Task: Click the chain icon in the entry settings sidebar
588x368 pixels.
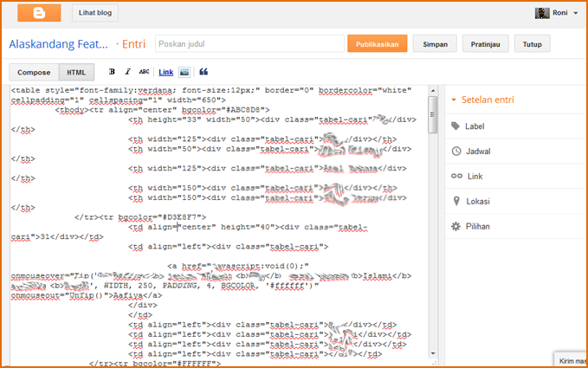Action: 456,176
